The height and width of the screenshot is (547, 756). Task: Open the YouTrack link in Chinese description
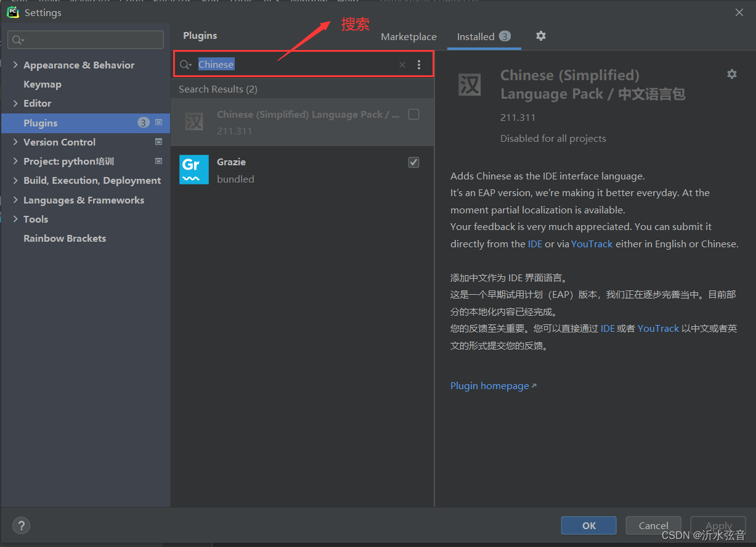tap(658, 328)
